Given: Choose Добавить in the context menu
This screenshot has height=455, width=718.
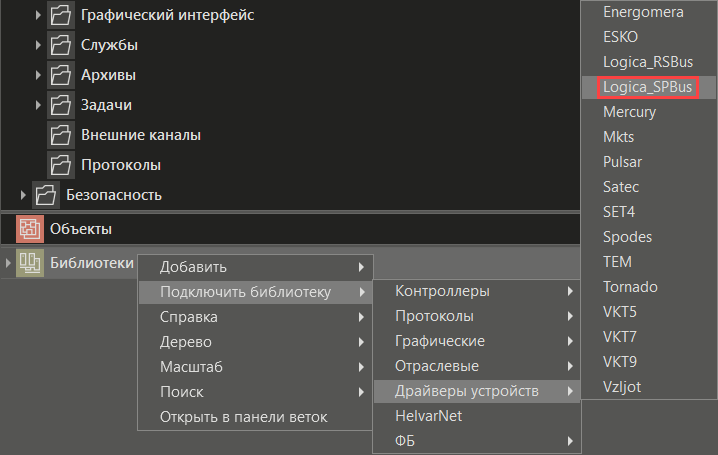Looking at the screenshot, I should [256, 267].
